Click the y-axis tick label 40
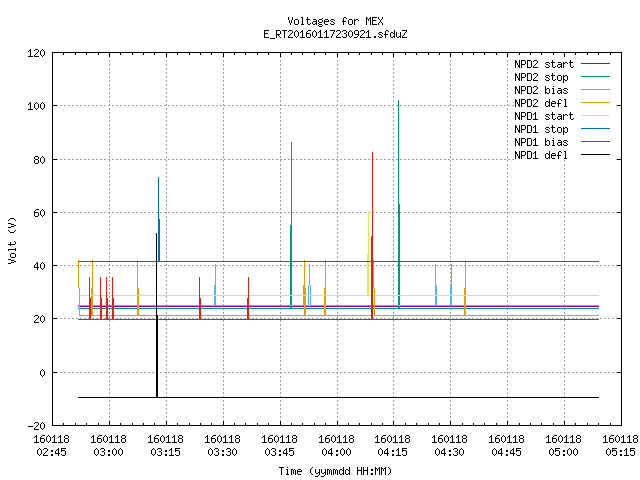 [x=40, y=266]
